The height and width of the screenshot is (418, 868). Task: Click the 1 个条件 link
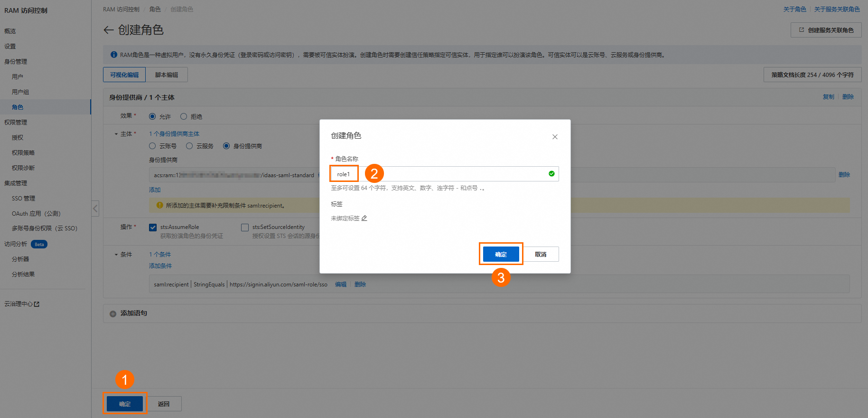160,254
